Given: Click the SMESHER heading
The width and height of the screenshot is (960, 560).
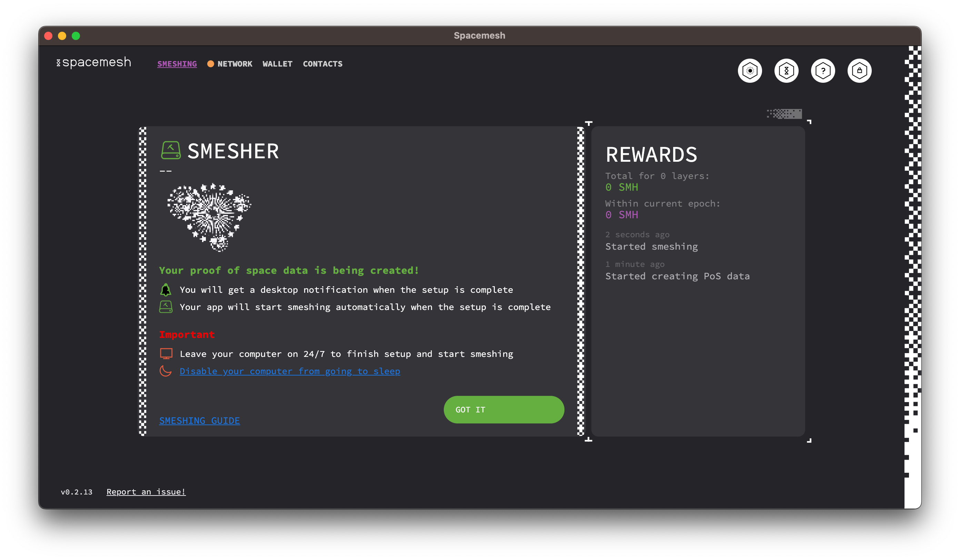Looking at the screenshot, I should 233,151.
